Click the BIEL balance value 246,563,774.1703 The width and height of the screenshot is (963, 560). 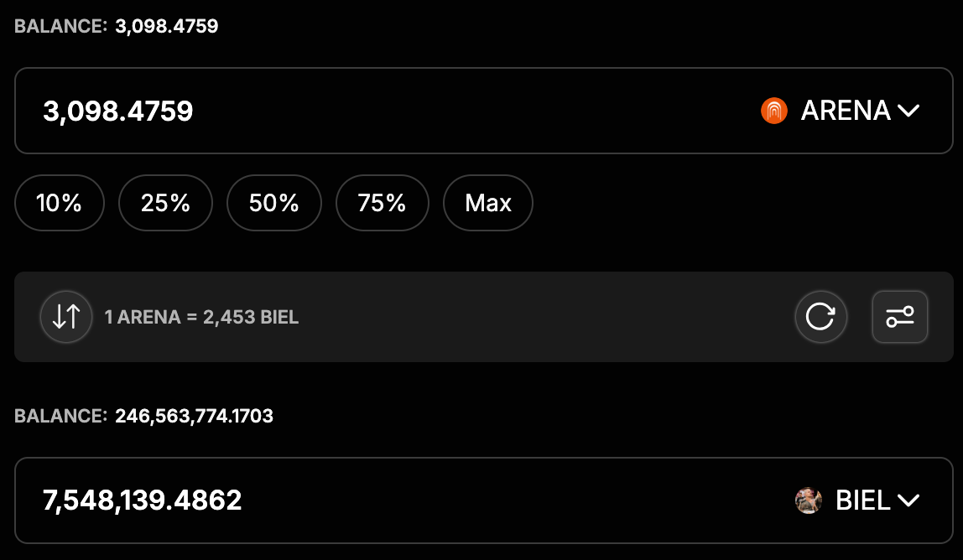[x=194, y=415]
